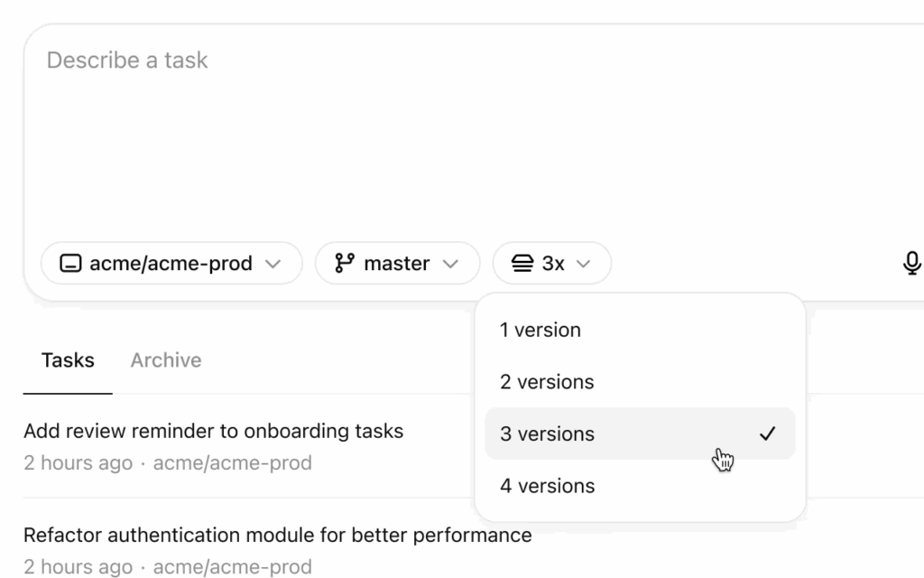Pick 4 versions in the dropdown
The image size is (924, 578).
[640, 485]
